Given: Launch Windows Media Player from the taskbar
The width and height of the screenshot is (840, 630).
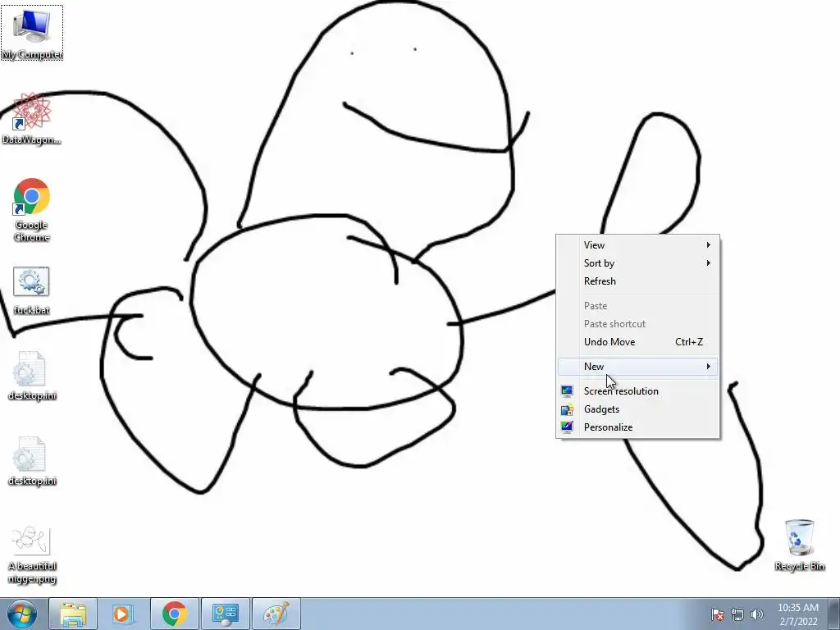Looking at the screenshot, I should pyautogui.click(x=121, y=614).
